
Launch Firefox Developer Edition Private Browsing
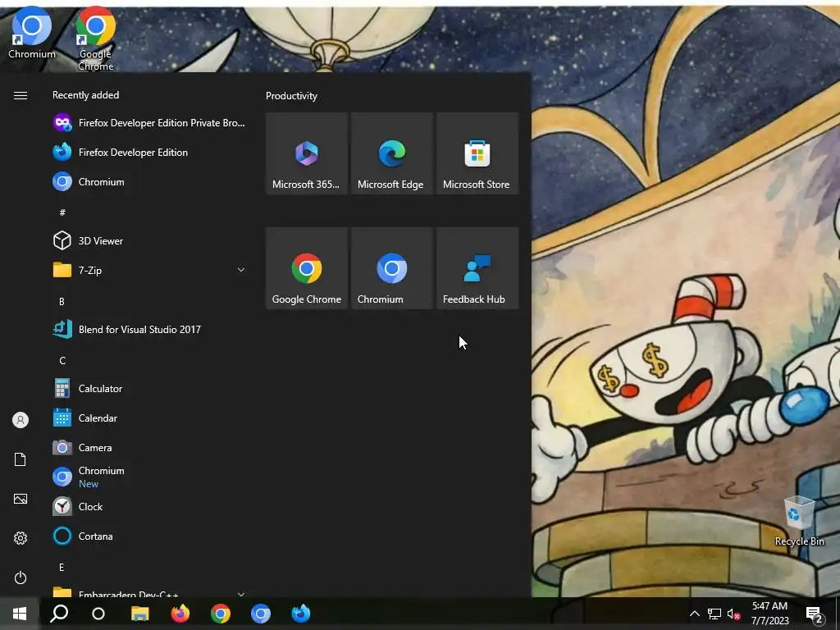[x=149, y=123]
